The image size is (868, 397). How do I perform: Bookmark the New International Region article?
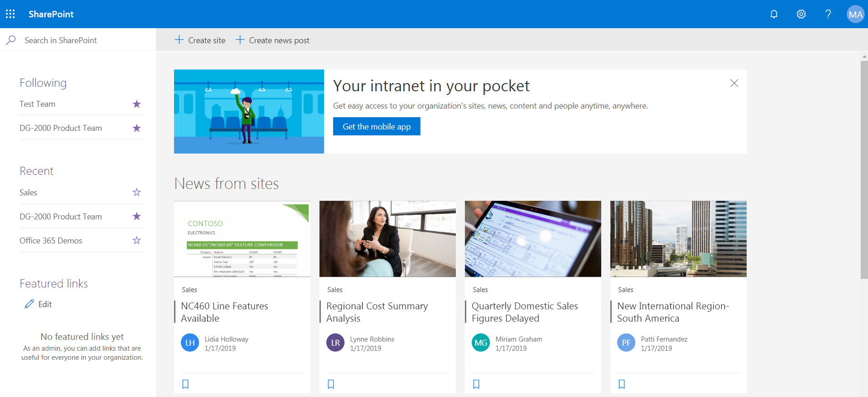[x=622, y=384]
